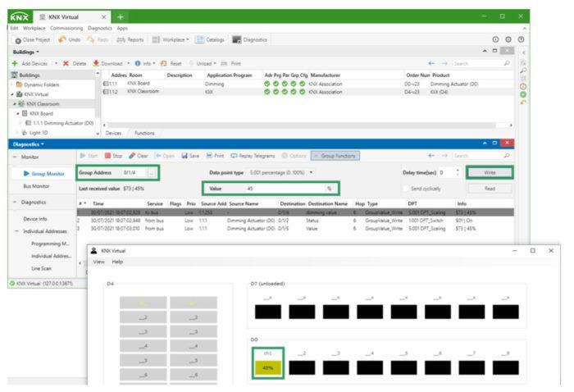Print from the Diagnostics toolbar
Viewport: 574px width, 392px height.
tap(215, 156)
